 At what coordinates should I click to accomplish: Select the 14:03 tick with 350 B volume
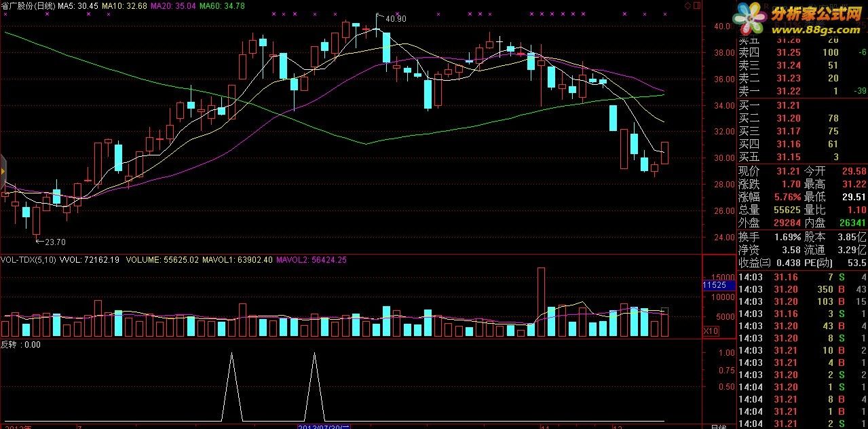(802, 289)
